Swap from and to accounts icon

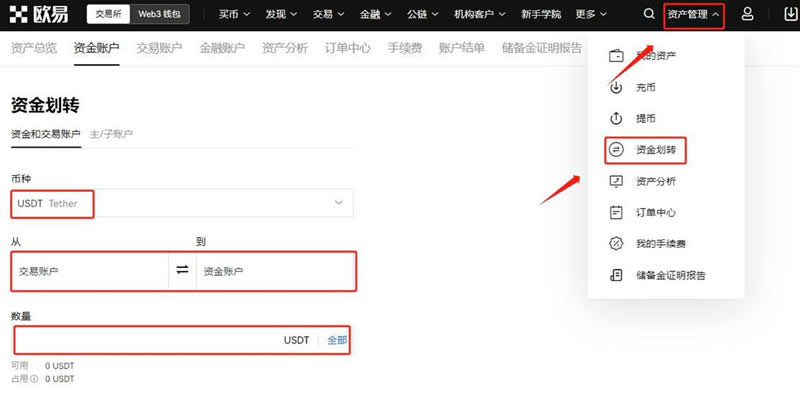(182, 270)
